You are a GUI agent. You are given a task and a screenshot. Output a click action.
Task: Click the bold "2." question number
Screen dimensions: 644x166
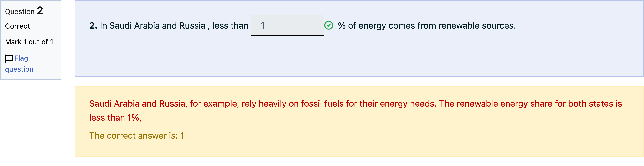click(93, 25)
